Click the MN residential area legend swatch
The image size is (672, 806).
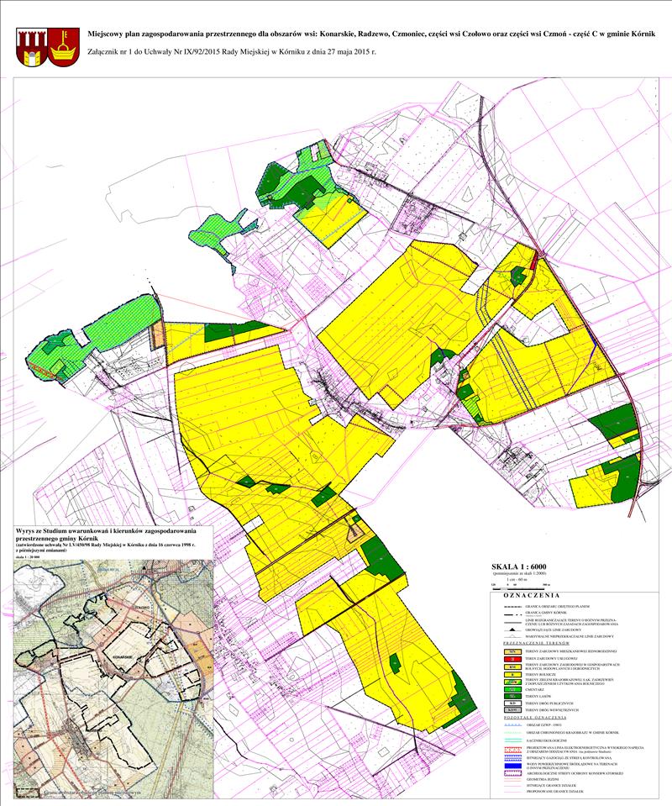tap(512, 652)
